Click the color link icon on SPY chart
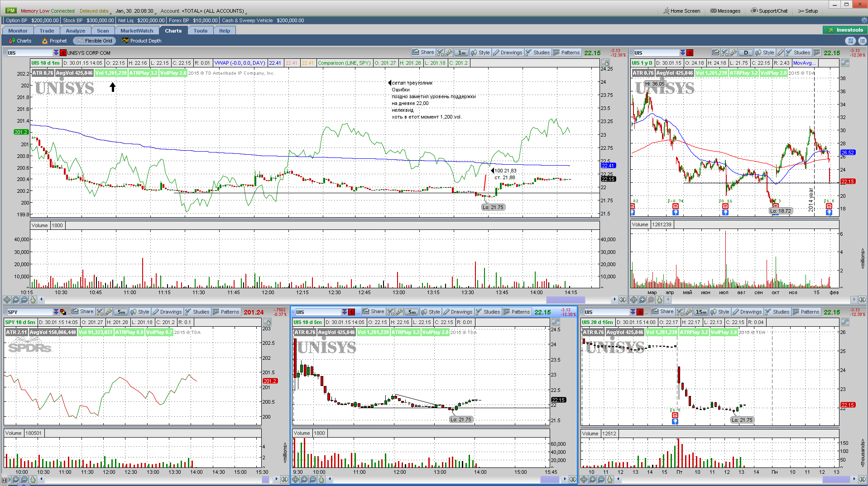The width and height of the screenshot is (868, 486). pyautogui.click(x=63, y=312)
